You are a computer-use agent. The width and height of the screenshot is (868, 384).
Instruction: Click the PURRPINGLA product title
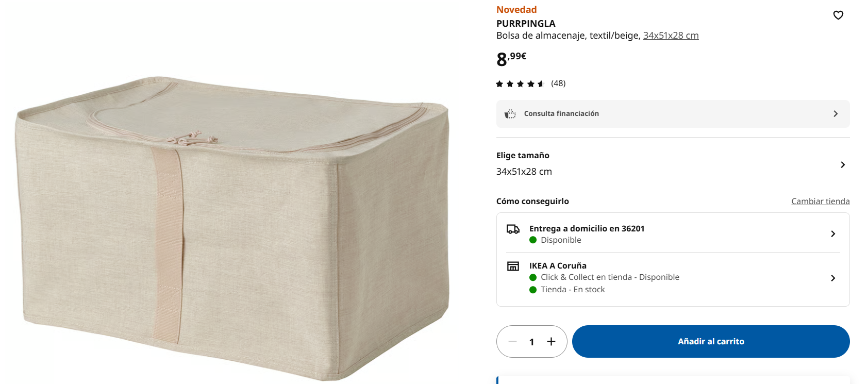pyautogui.click(x=526, y=24)
